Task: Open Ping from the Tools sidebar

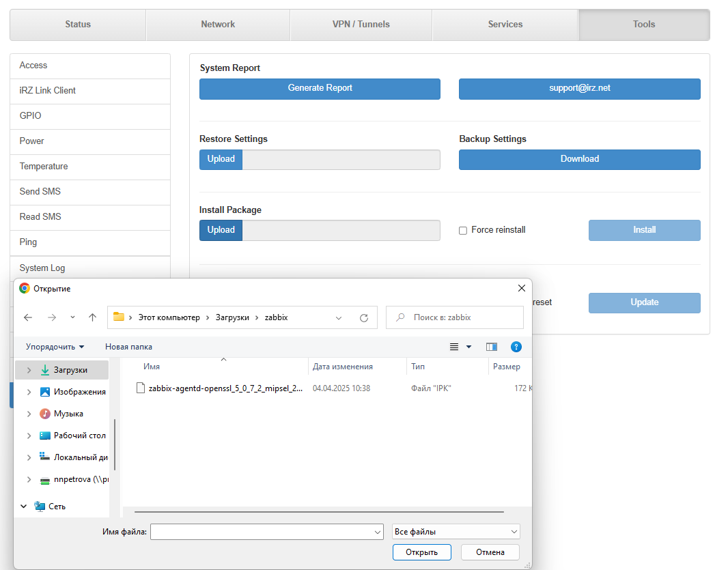Action: [28, 242]
